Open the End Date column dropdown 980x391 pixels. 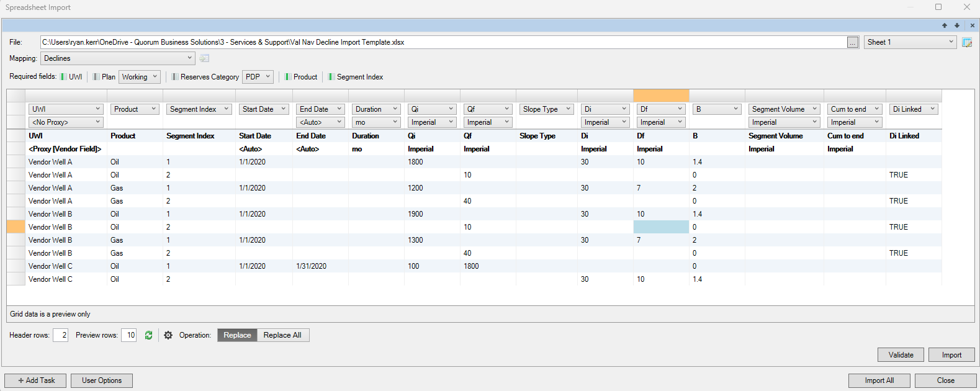[x=320, y=109]
